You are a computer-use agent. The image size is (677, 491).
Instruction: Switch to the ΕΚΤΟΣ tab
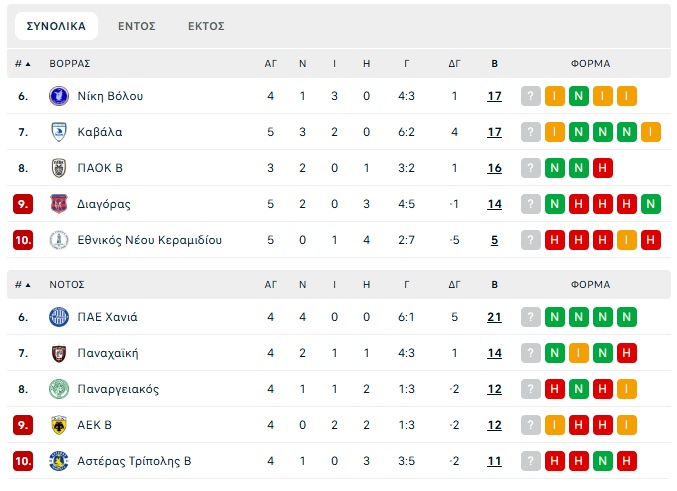(x=206, y=26)
